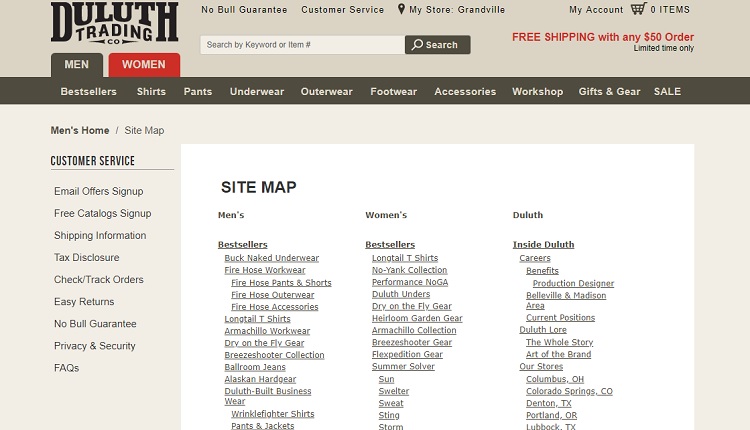750x430 pixels.
Task: Open Armachillo Workwear link
Action: tap(267, 331)
